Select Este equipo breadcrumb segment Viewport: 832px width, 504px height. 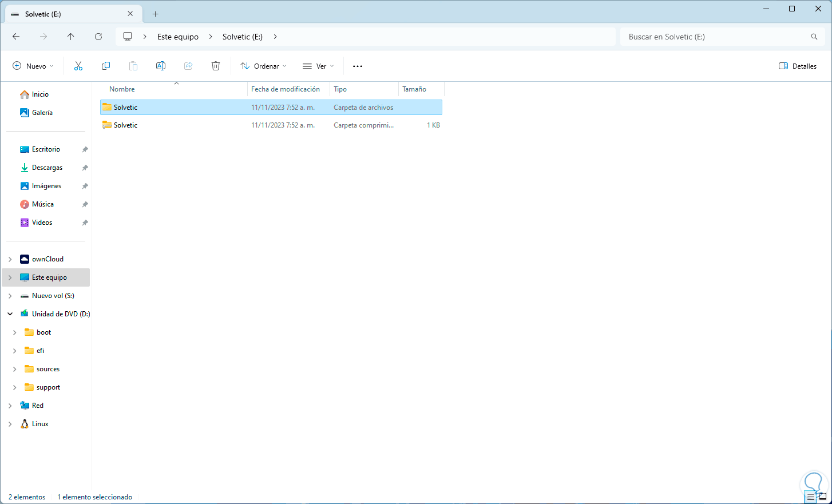coord(178,37)
